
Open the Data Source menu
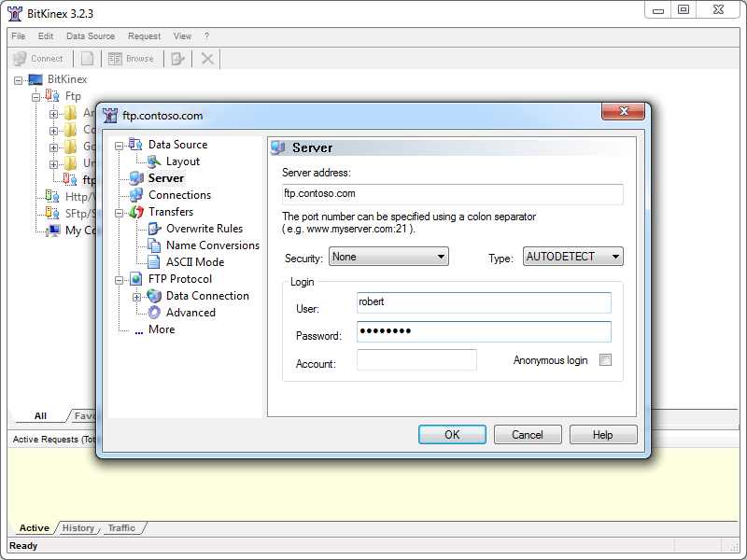tap(91, 36)
